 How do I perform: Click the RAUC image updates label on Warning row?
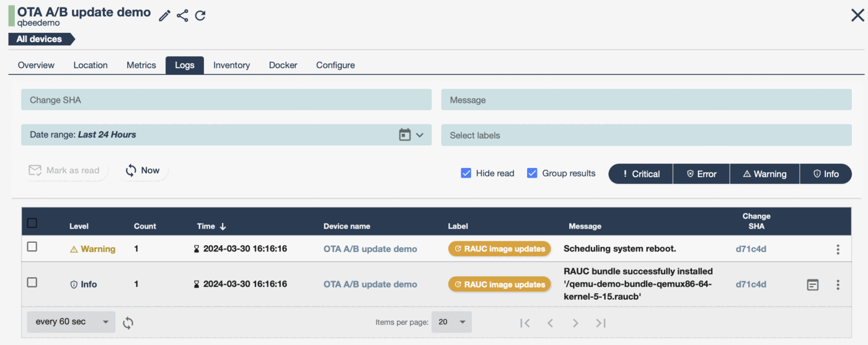[x=499, y=249]
